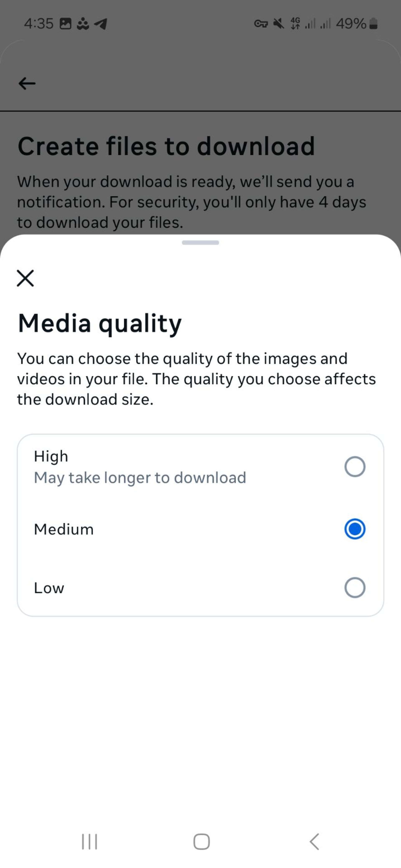Tap the Android home button
The image size is (401, 868).
(x=201, y=841)
